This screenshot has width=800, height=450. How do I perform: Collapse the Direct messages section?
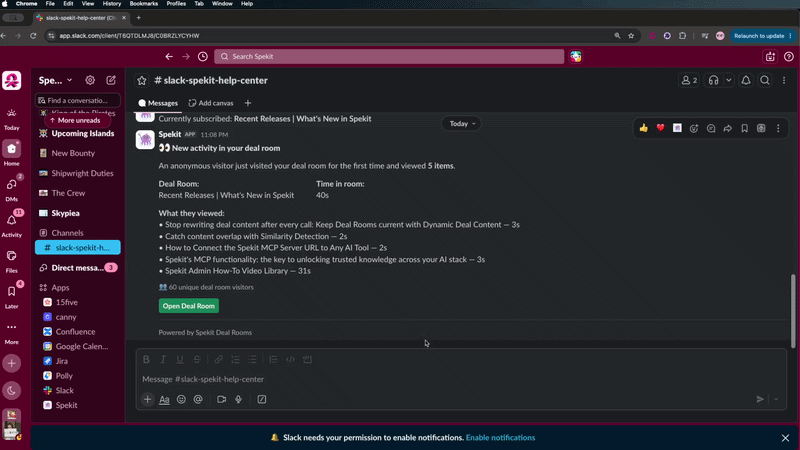(77, 268)
